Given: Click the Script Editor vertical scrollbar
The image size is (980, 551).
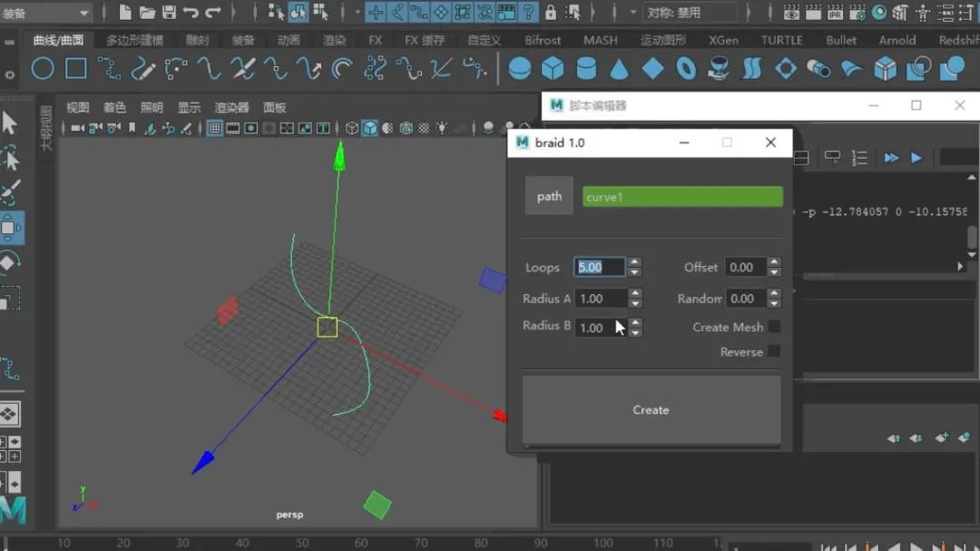Looking at the screenshot, I should (972, 237).
